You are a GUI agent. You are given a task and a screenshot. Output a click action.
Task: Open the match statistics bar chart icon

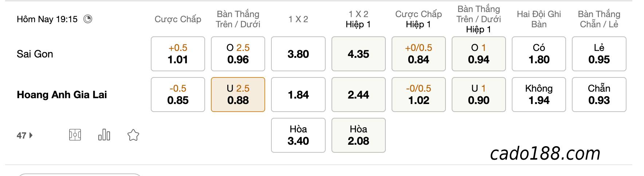click(x=104, y=135)
